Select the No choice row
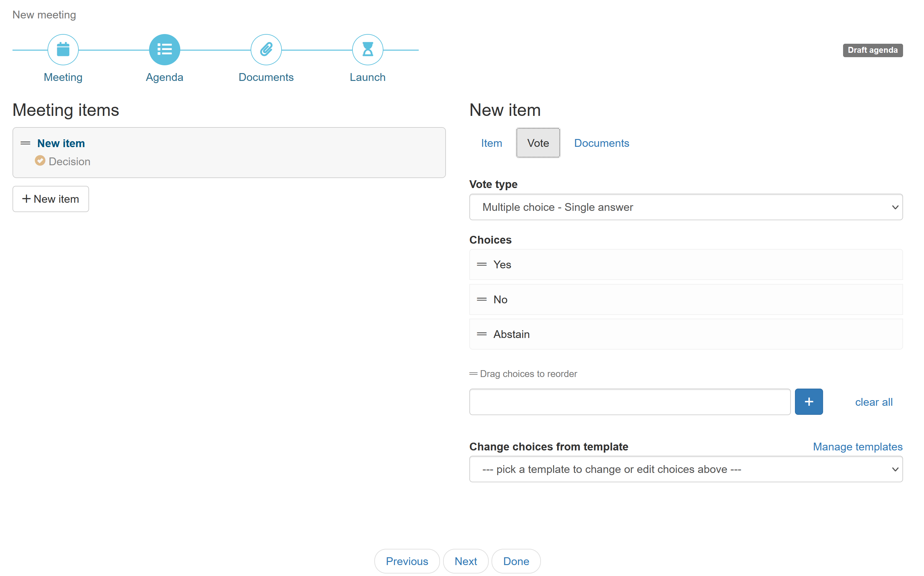Image resolution: width=924 pixels, height=576 pixels. [x=686, y=300]
